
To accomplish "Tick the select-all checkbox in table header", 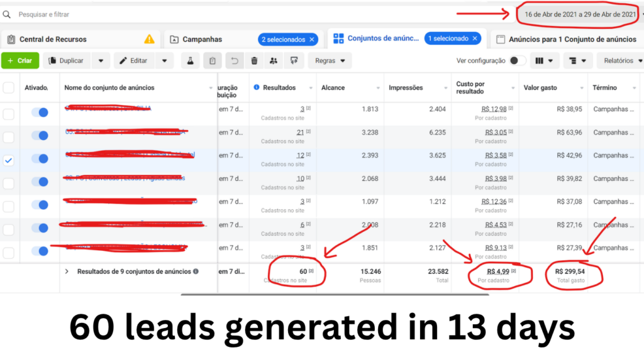I will point(9,87).
